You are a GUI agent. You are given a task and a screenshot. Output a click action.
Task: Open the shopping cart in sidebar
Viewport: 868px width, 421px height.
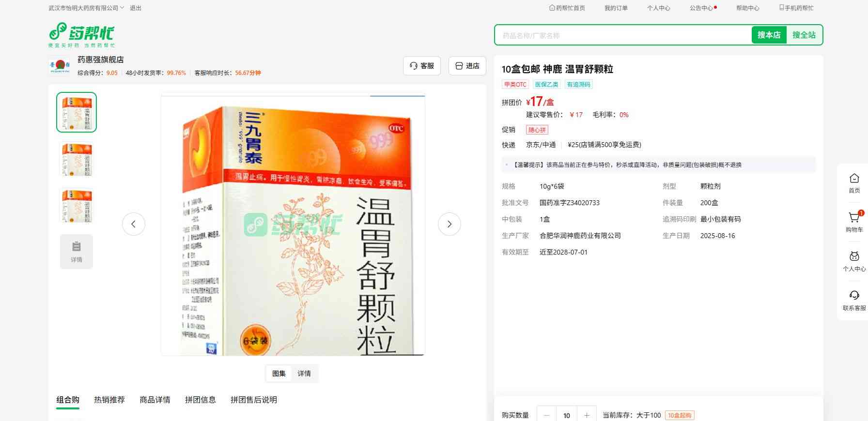point(854,222)
